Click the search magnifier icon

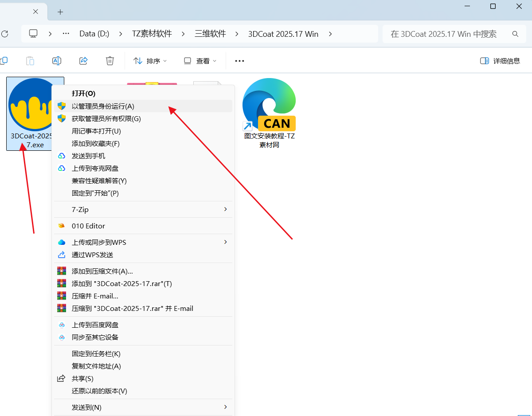click(515, 34)
